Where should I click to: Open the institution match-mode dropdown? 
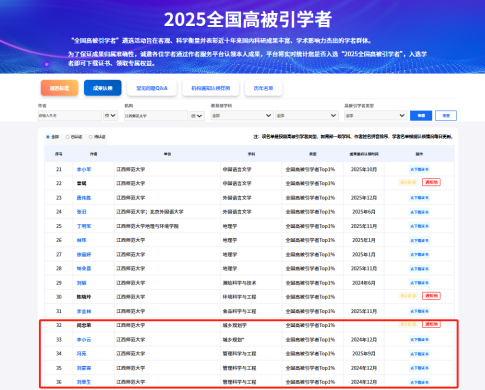click(x=197, y=116)
